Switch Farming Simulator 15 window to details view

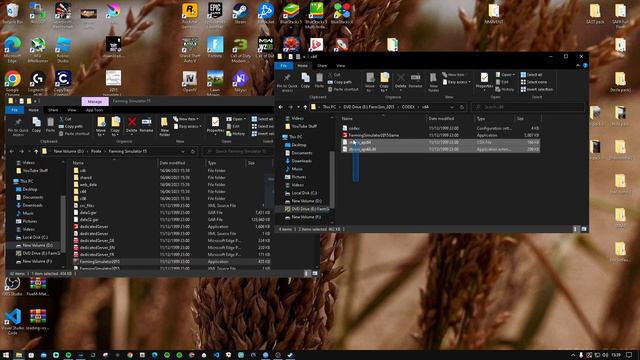point(307,273)
